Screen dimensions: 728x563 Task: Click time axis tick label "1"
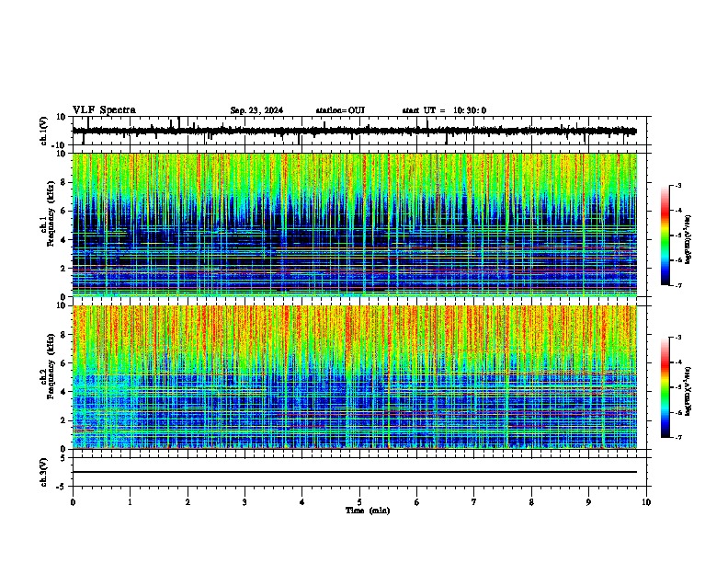click(131, 502)
